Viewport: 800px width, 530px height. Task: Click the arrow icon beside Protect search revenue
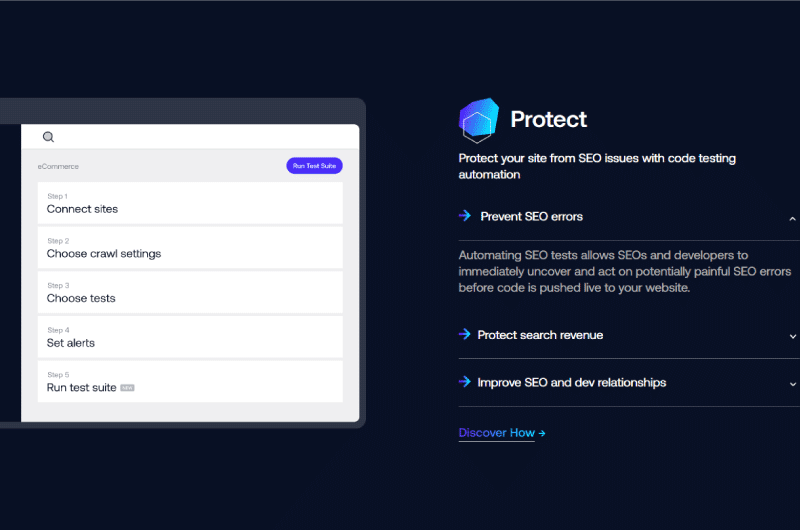point(465,335)
